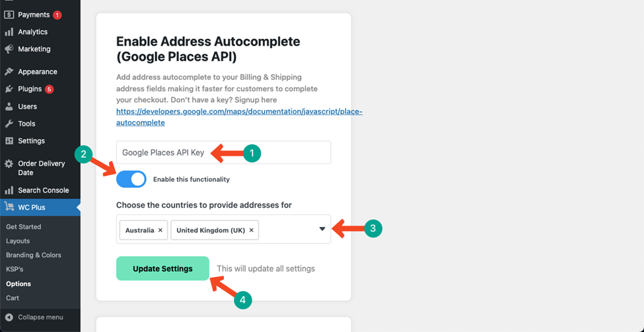Click the WC Plus cart icon
This screenshot has height=332, width=644.
9,208
